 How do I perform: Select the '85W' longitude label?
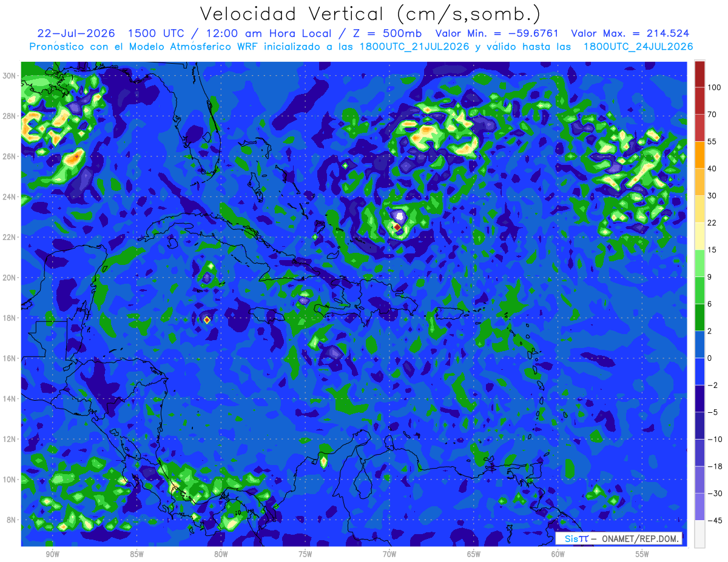(x=136, y=554)
